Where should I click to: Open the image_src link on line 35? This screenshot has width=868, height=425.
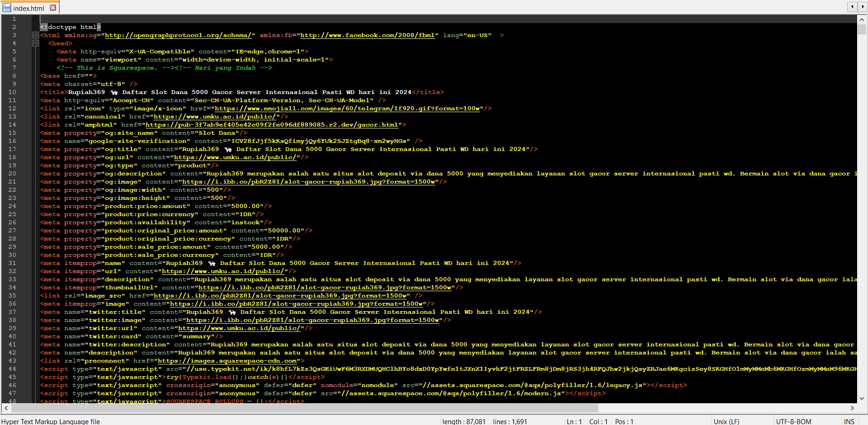tap(280, 296)
